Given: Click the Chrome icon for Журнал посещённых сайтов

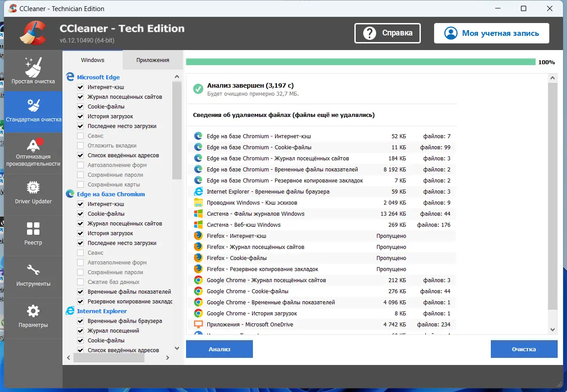Looking at the screenshot, I should 198,280.
